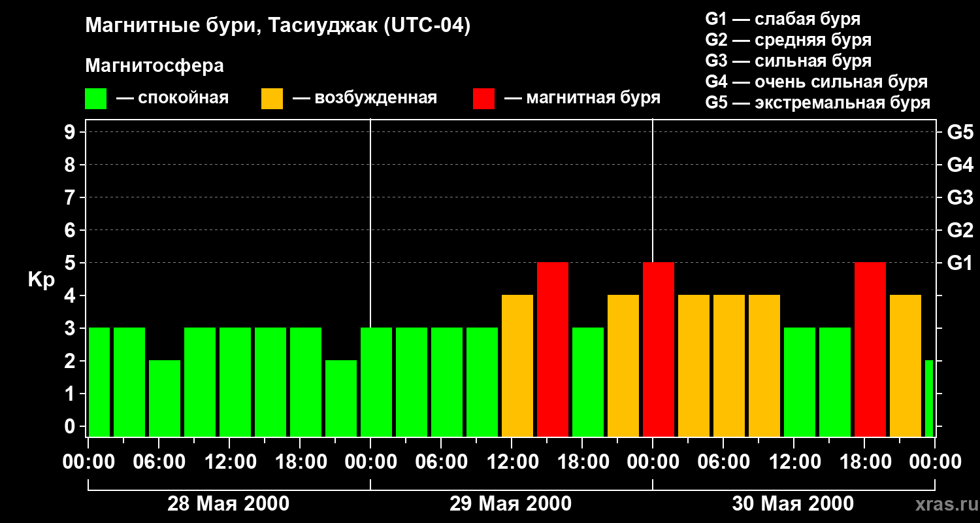
Task: Click the green "спокойная" legend swatch
Action: 95,98
